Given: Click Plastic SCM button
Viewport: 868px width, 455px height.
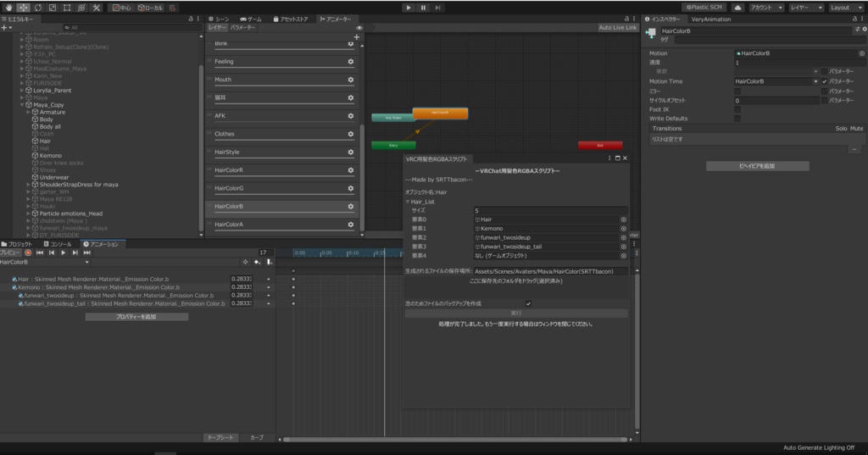Looking at the screenshot, I should tap(704, 8).
